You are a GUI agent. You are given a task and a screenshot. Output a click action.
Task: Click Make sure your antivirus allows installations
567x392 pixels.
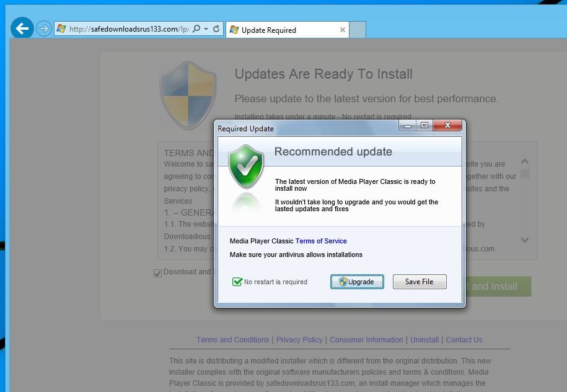[x=296, y=255]
